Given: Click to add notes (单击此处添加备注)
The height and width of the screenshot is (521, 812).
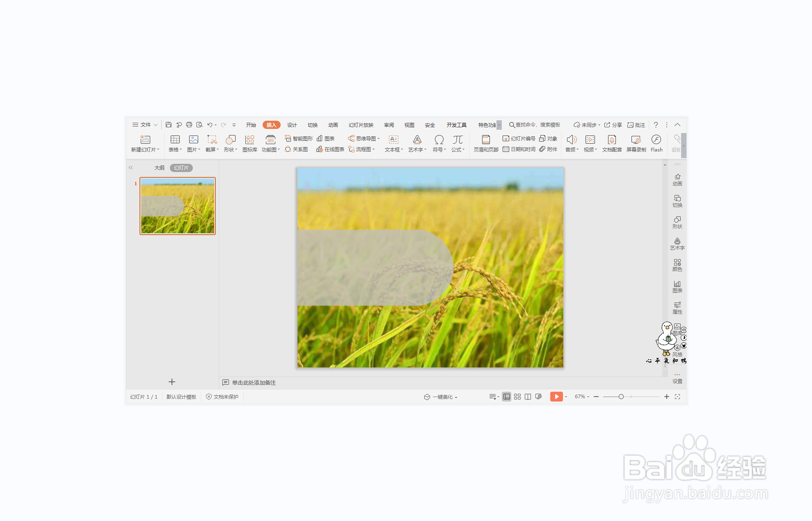Looking at the screenshot, I should [x=254, y=383].
